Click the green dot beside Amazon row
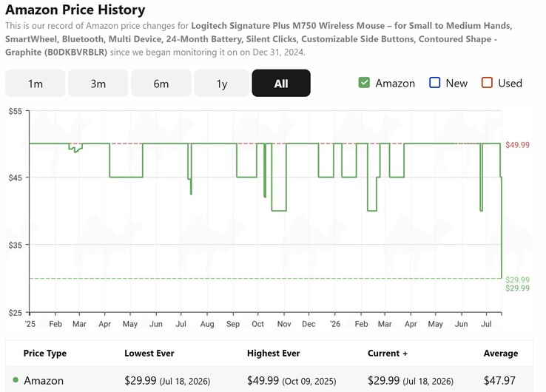 [x=16, y=380]
